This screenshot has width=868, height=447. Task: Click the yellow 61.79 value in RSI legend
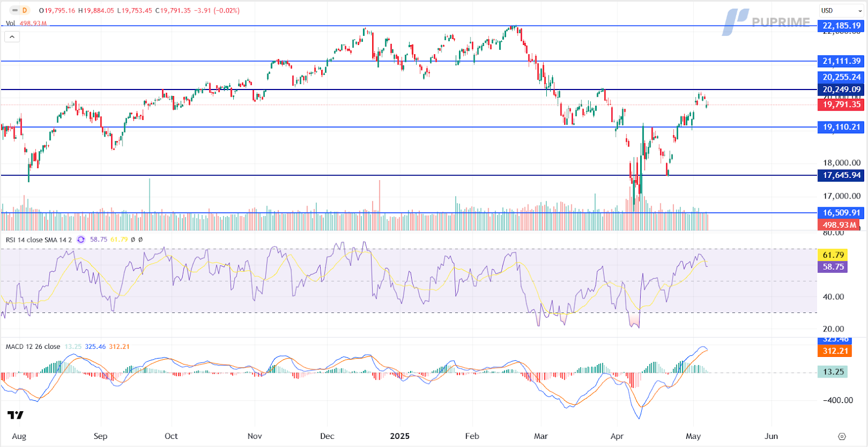(x=119, y=239)
